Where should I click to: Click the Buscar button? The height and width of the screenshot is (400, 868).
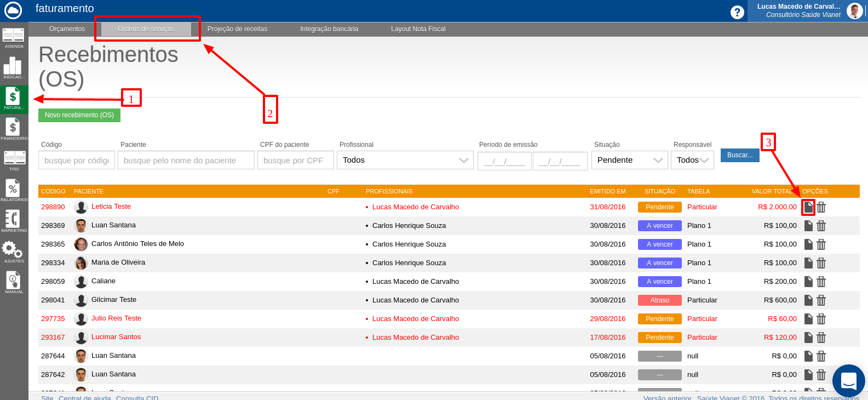click(740, 155)
